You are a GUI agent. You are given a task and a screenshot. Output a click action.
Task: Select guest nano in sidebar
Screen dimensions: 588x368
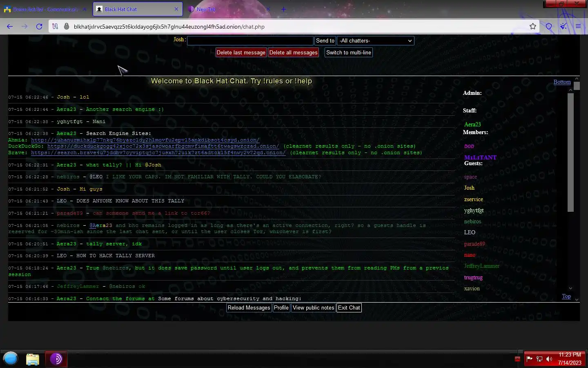(x=470, y=255)
